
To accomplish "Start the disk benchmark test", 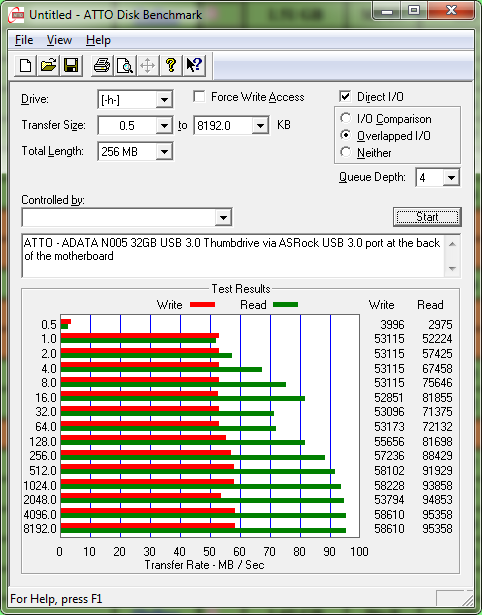I will (x=427, y=217).
